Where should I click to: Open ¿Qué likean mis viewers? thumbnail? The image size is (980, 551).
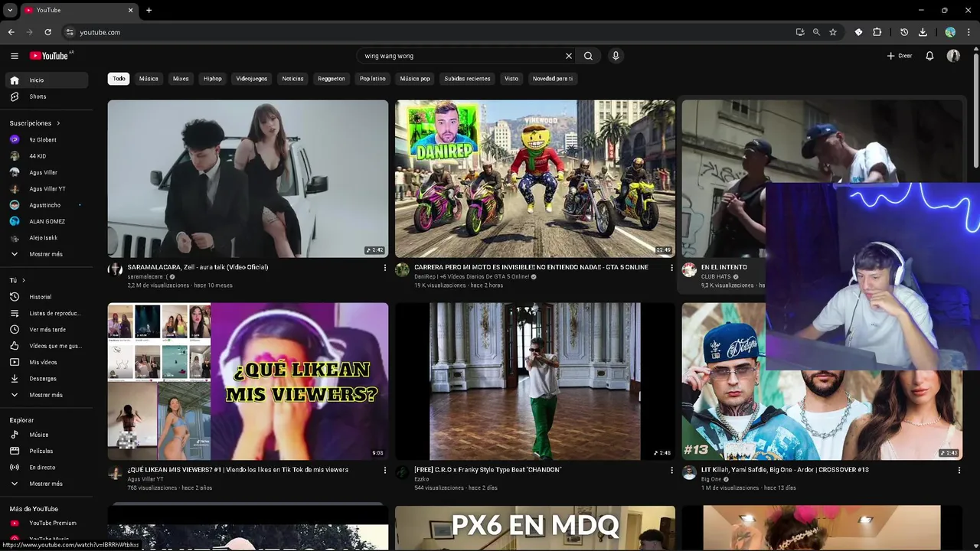(248, 382)
